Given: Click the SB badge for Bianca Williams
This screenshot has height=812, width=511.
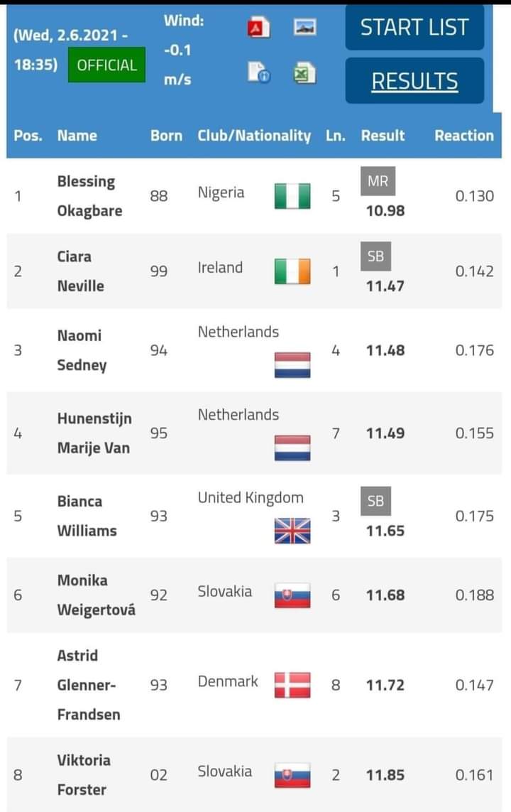Looking at the screenshot, I should click(x=376, y=501).
